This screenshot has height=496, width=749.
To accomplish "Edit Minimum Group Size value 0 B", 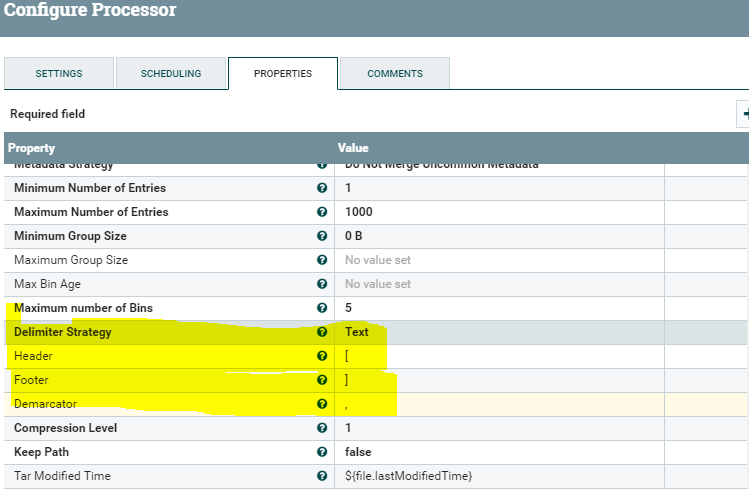I will pyautogui.click(x=499, y=236).
